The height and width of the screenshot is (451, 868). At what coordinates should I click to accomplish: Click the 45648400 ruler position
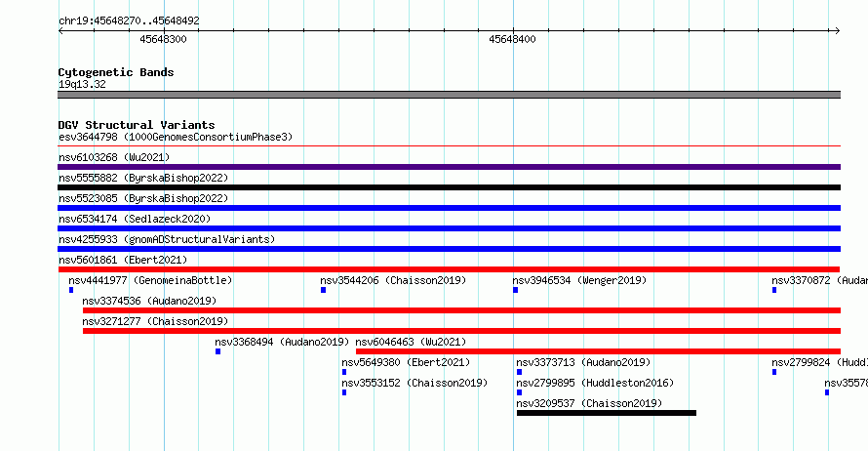tap(512, 39)
